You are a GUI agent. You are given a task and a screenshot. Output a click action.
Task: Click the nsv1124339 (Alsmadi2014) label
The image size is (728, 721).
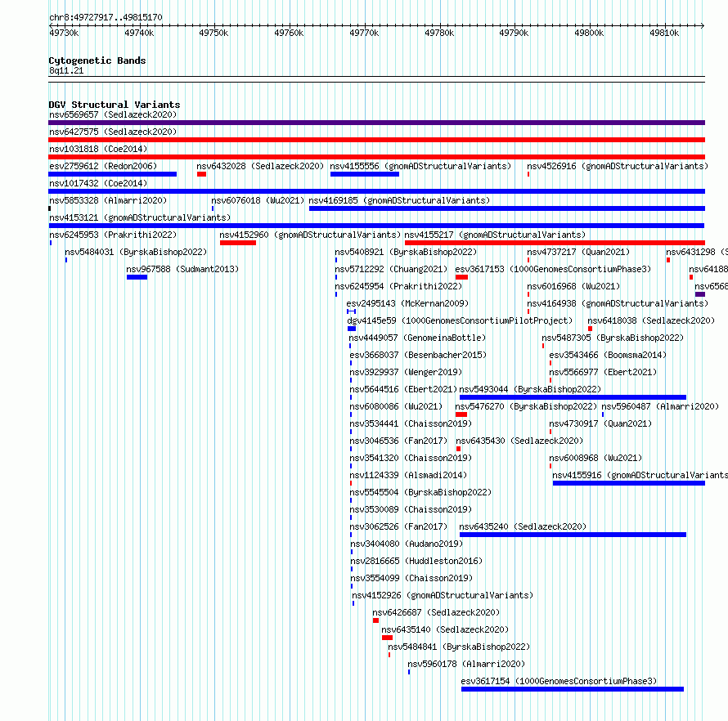tap(408, 475)
